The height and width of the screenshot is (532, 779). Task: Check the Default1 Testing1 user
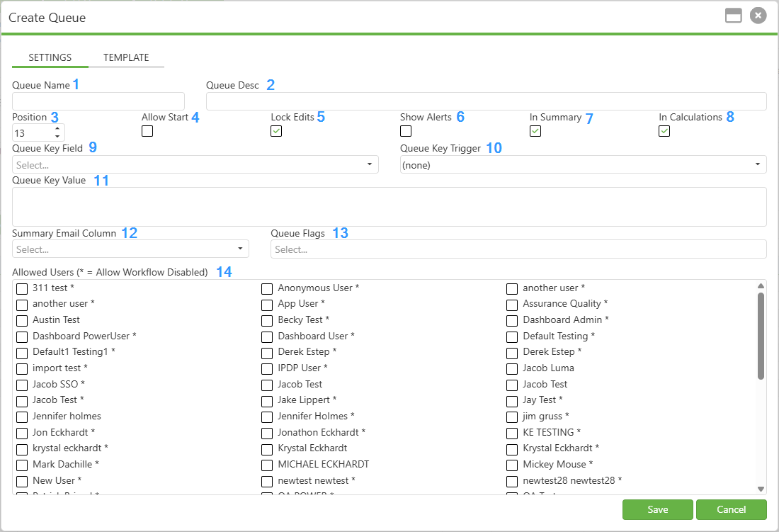pyautogui.click(x=22, y=353)
